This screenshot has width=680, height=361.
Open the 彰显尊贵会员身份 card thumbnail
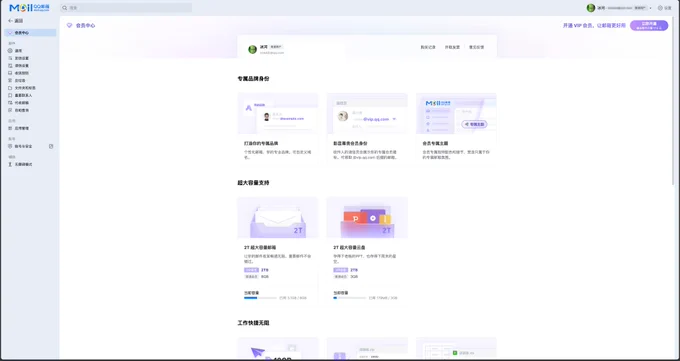click(367, 113)
